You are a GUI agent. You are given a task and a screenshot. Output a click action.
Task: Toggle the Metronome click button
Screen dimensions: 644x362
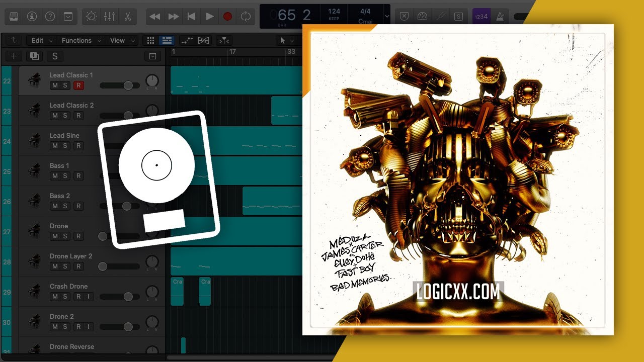[500, 17]
